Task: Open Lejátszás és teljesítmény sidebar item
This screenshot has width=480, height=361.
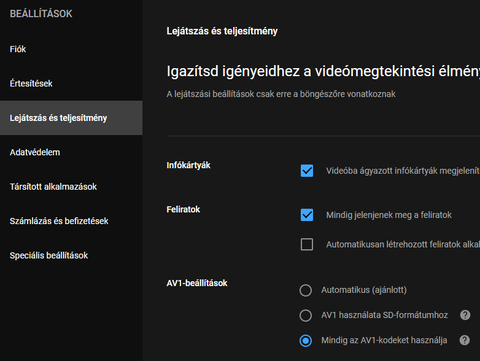Action: pos(71,118)
